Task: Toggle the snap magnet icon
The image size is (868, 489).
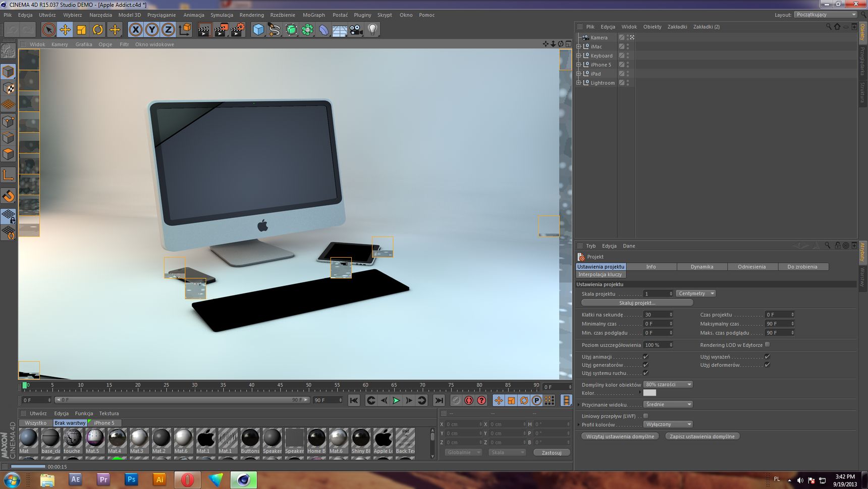Action: pyautogui.click(x=8, y=196)
